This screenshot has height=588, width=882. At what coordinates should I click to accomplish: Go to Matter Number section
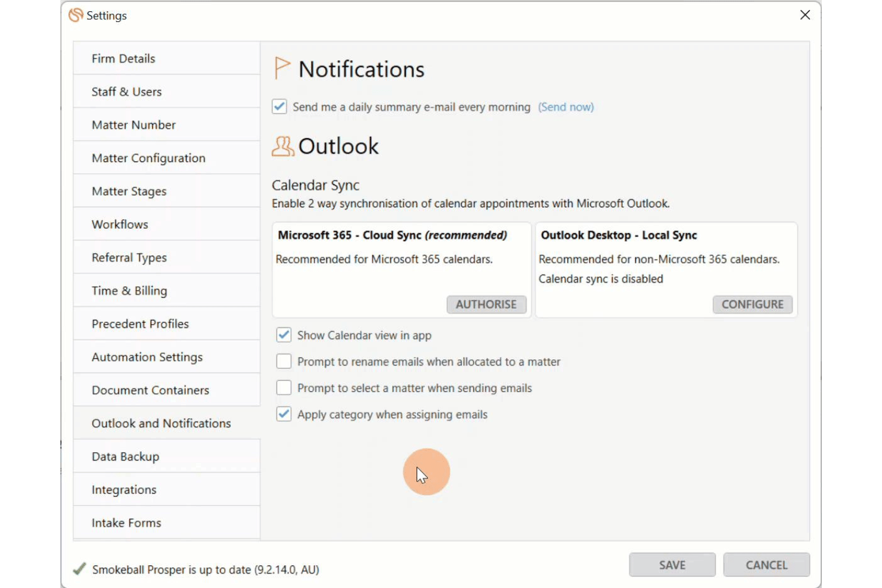click(x=167, y=125)
